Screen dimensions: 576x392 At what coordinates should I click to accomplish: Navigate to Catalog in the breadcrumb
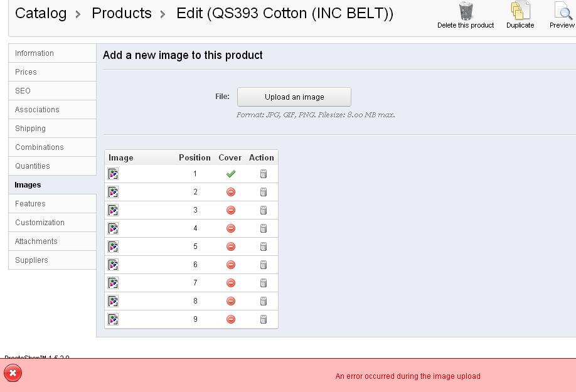(41, 13)
